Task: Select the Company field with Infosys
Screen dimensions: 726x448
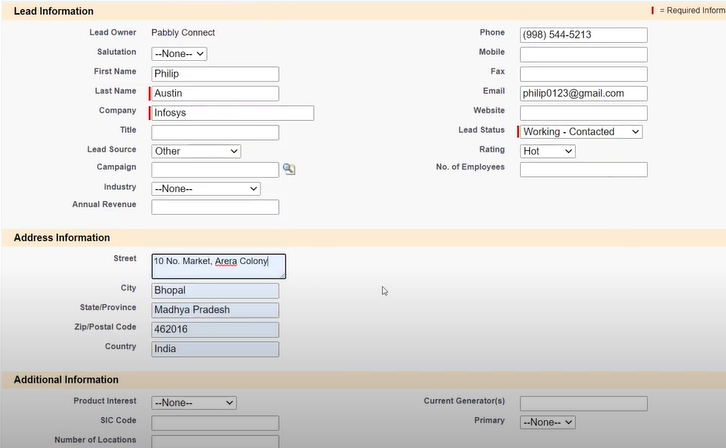Action: (x=232, y=113)
